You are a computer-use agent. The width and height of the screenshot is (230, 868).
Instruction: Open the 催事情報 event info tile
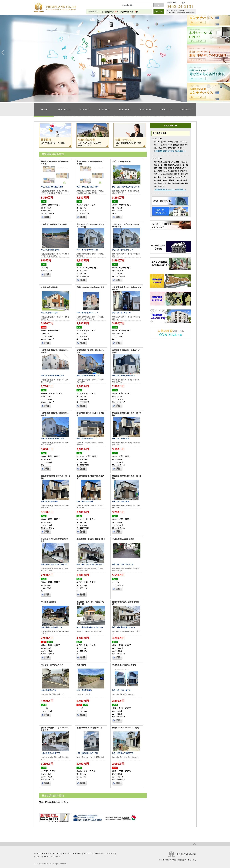click(x=56, y=135)
